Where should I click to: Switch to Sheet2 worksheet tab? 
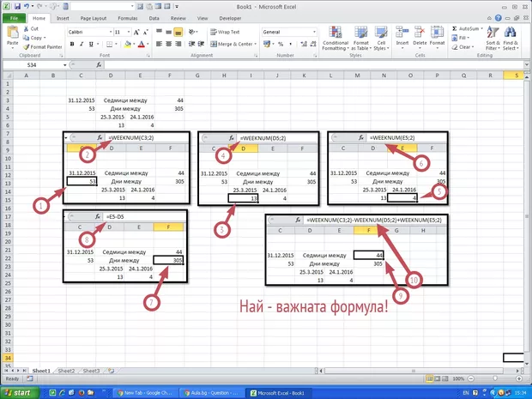coord(66,371)
